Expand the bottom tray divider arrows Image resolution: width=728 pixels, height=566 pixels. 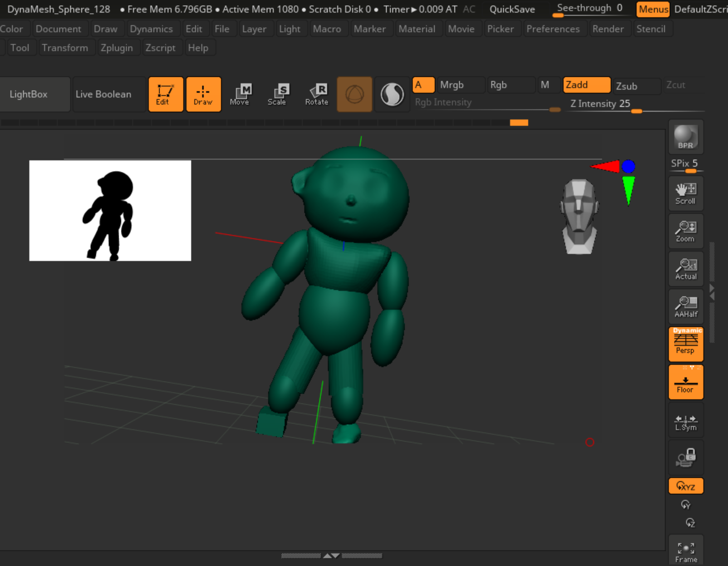pyautogui.click(x=332, y=556)
